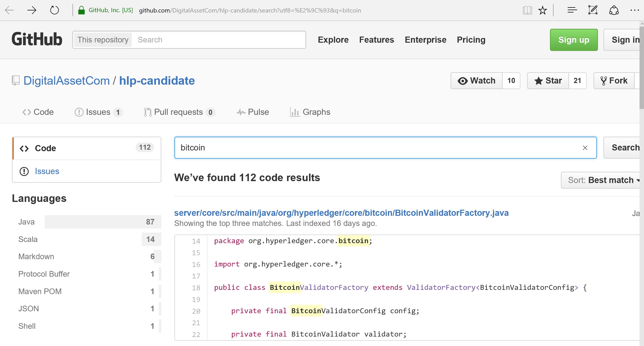This screenshot has height=346, width=644.
Task: Click the Fork button
Action: 614,81
